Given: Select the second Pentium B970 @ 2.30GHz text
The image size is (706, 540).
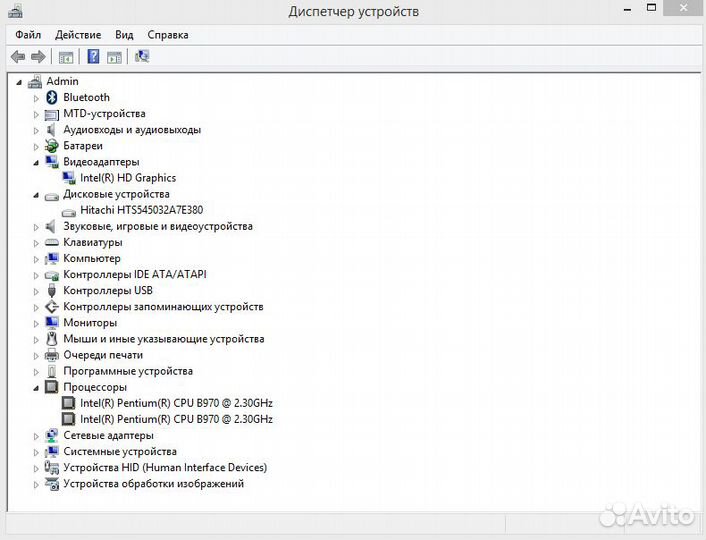Looking at the screenshot, I should (176, 419).
